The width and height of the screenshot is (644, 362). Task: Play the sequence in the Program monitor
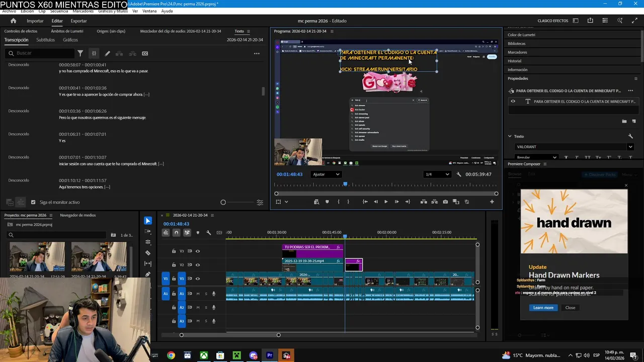(386, 202)
